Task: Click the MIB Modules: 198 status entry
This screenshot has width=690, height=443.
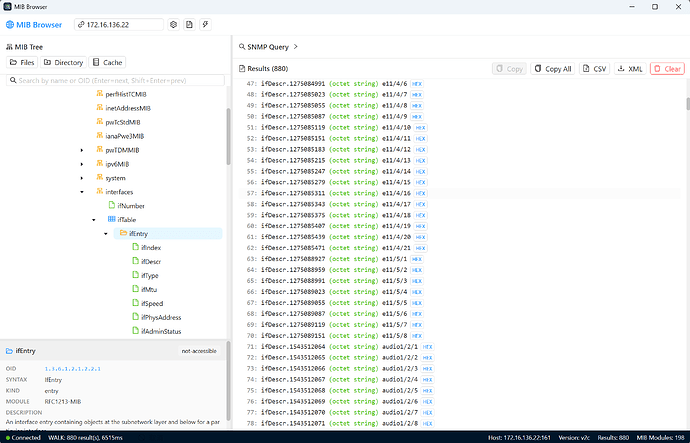Action: coord(660,437)
